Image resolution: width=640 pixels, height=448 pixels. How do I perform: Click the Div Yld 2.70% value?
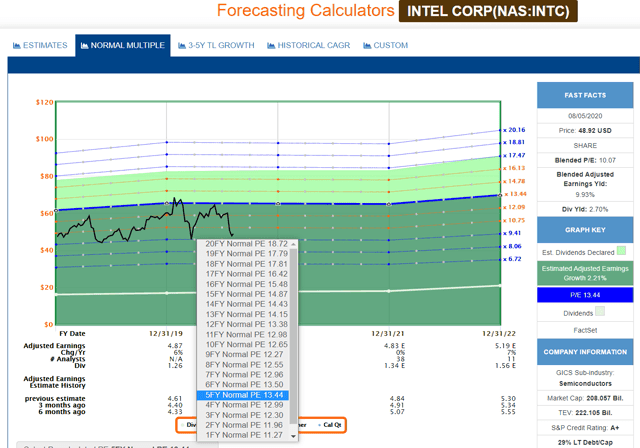pyautogui.click(x=598, y=209)
